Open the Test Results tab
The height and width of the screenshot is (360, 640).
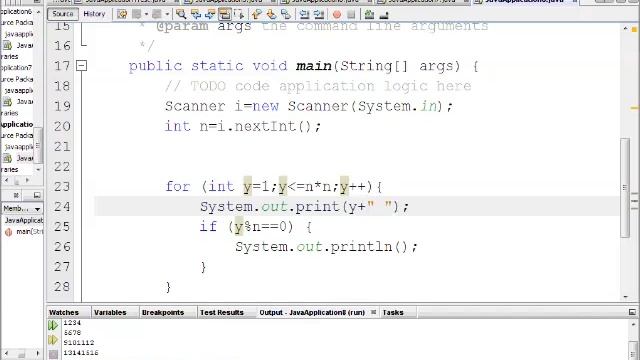pyautogui.click(x=222, y=312)
